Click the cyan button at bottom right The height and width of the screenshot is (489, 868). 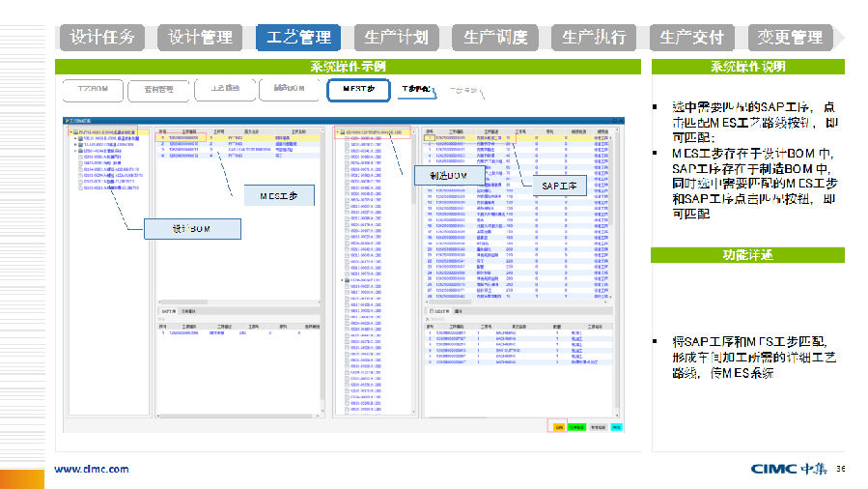click(616, 425)
